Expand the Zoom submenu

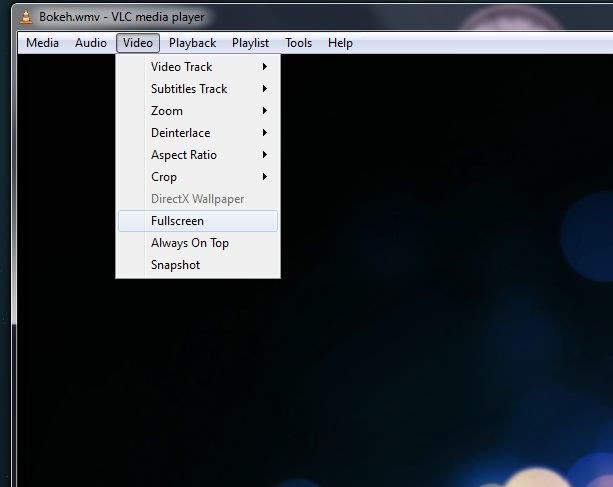(198, 111)
